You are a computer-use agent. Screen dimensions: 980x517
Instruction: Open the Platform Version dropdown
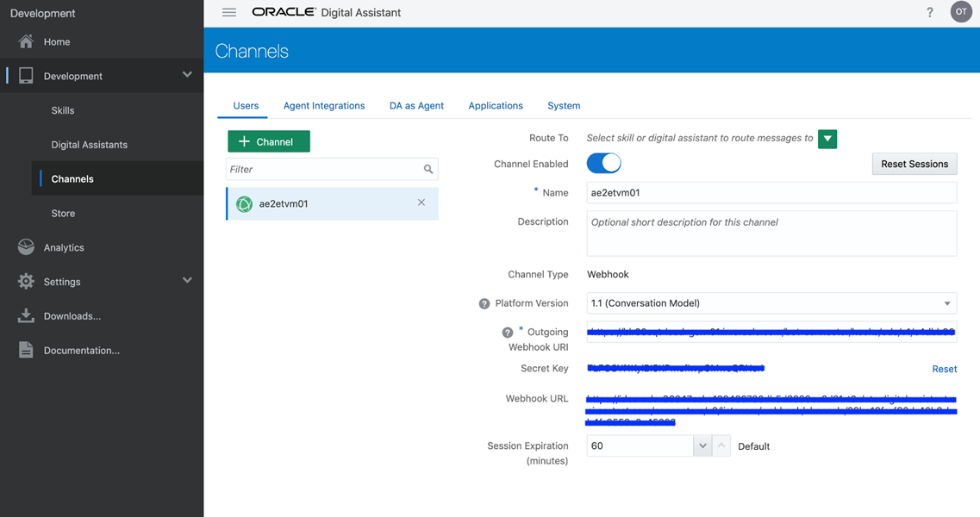point(947,303)
